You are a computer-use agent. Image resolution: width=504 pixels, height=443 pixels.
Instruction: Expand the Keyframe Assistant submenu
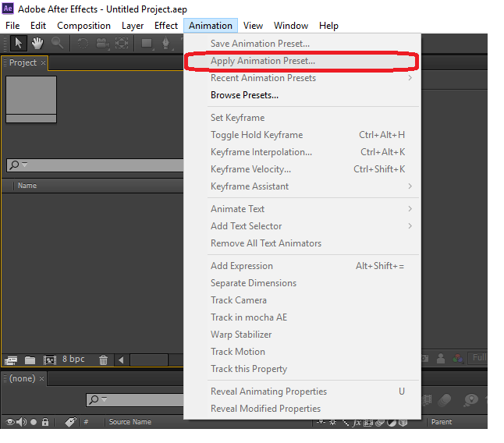(x=303, y=186)
